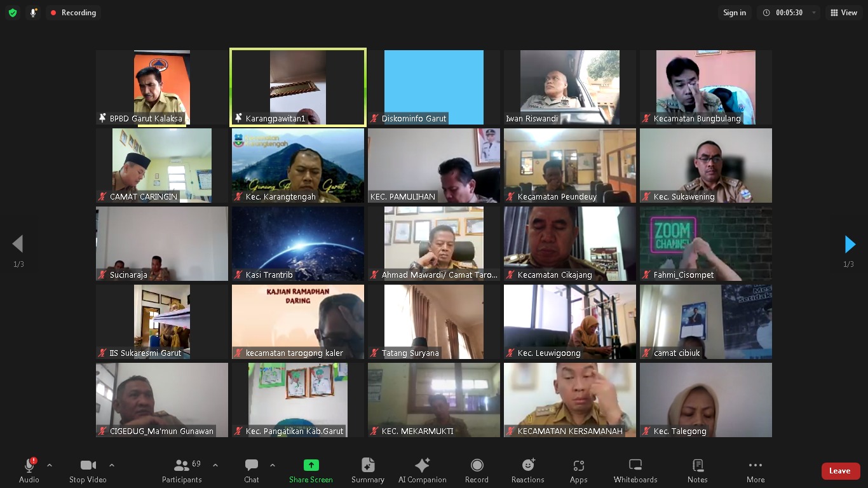This screenshot has width=868, height=488.
Task: Open the Notes panel
Action: tap(697, 471)
